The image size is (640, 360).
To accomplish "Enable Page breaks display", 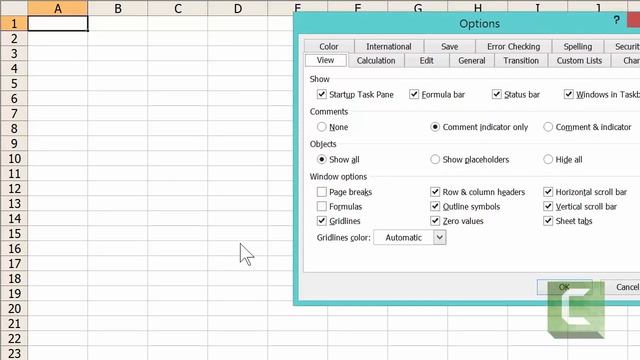I will (322, 192).
